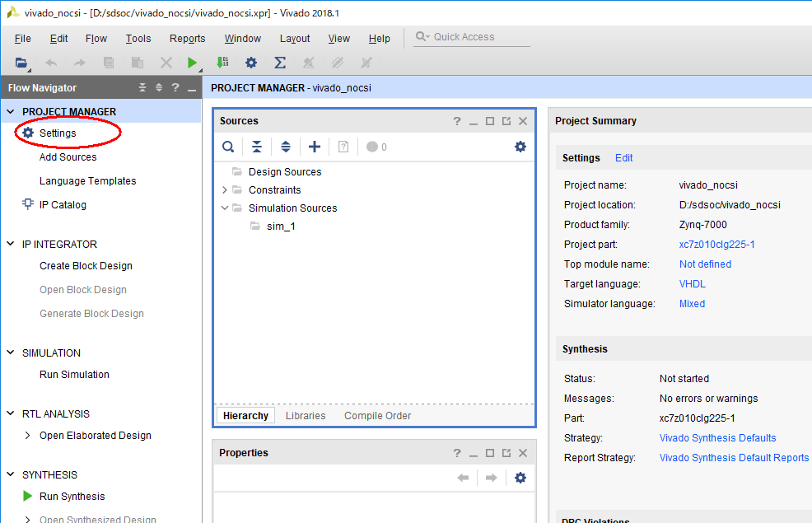Click the Edit link in Project Summary
Image resolution: width=812 pixels, height=523 pixels.
623,158
